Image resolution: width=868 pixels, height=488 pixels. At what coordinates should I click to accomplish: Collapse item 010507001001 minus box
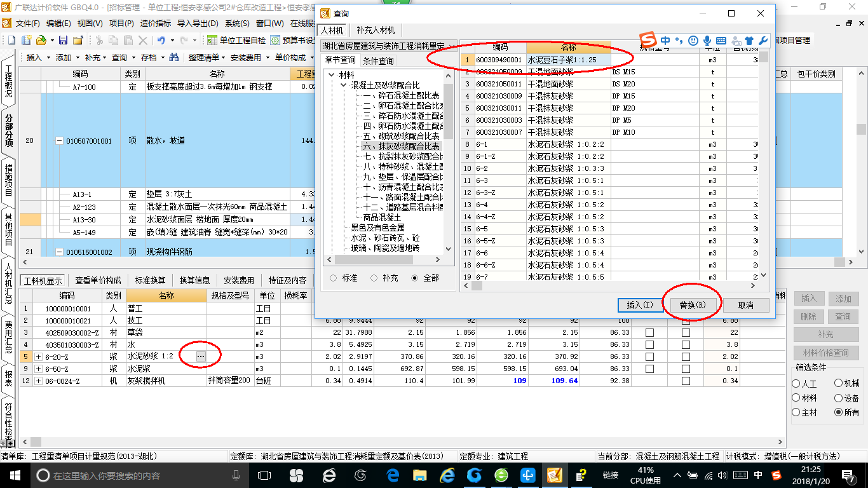(x=60, y=141)
